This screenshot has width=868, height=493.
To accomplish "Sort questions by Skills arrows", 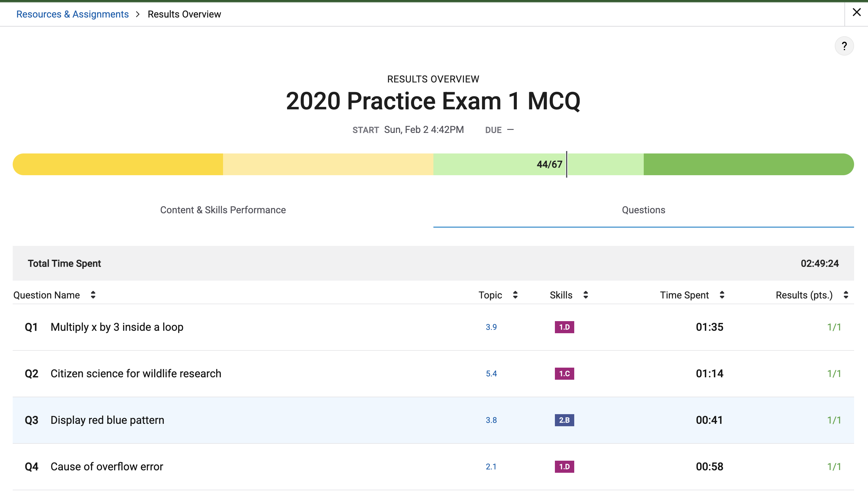I will 585,295.
